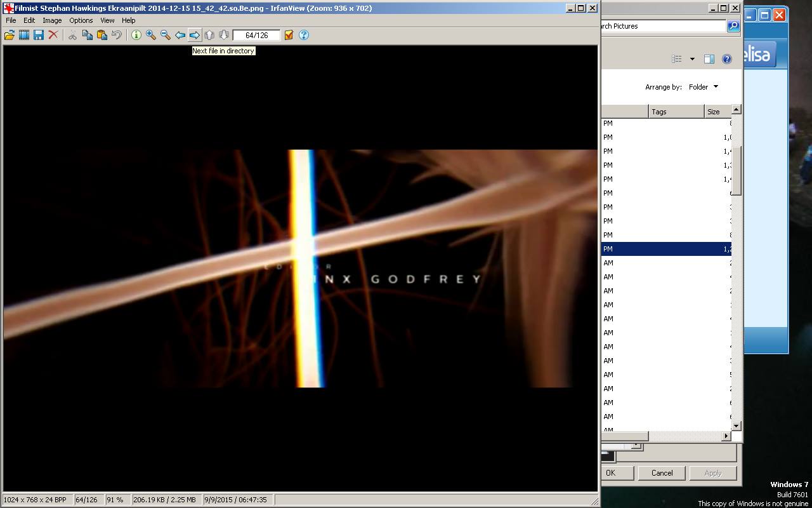Open the Help menu
812x508 pixels.
coord(129,20)
